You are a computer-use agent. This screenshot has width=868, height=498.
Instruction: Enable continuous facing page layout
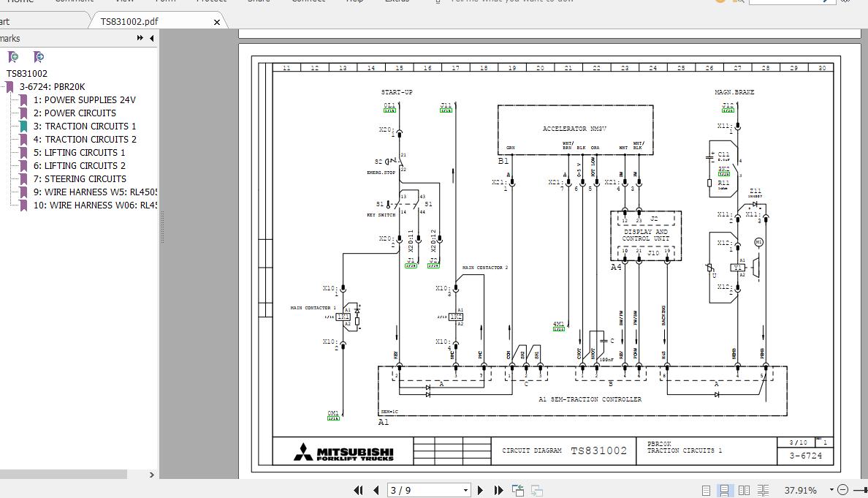click(763, 490)
